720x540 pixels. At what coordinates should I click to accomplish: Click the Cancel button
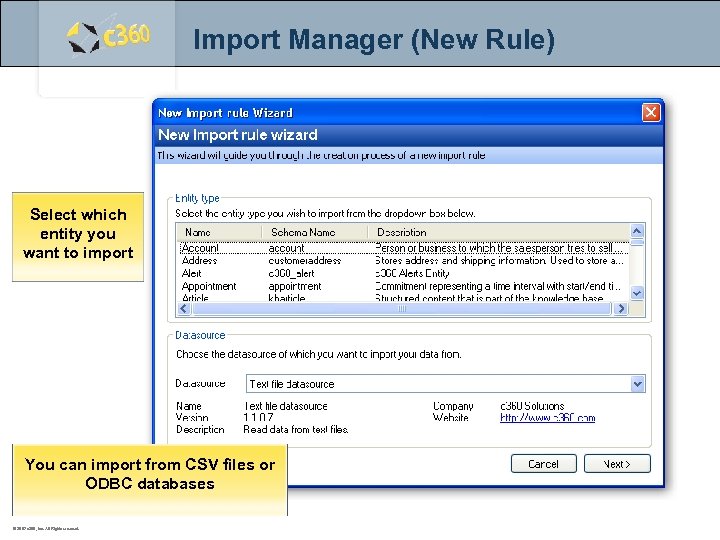coord(544,464)
